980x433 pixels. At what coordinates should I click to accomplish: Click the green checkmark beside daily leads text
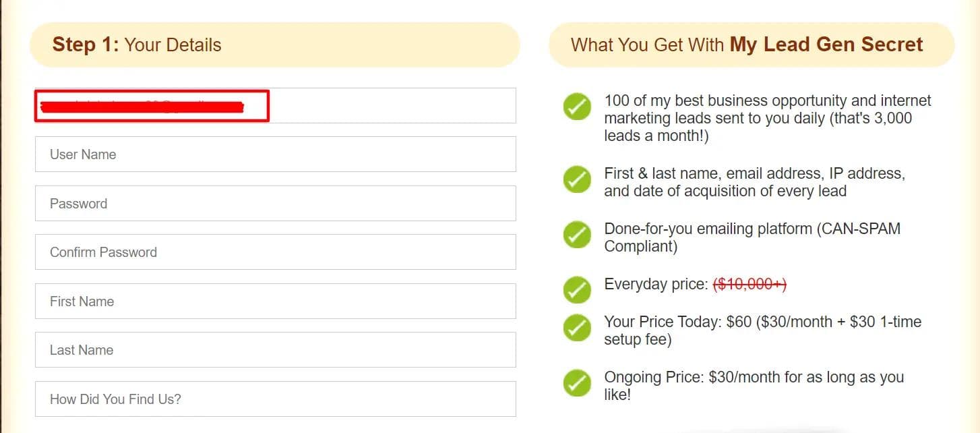pyautogui.click(x=577, y=107)
